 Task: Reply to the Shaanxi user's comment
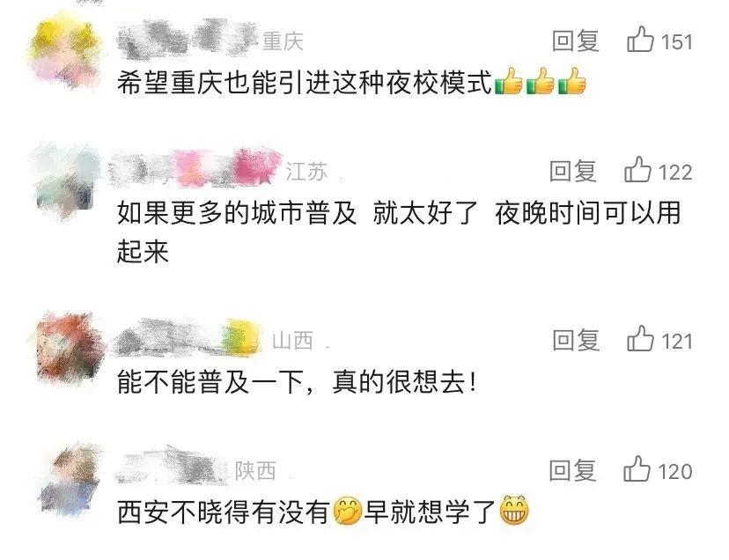572,470
